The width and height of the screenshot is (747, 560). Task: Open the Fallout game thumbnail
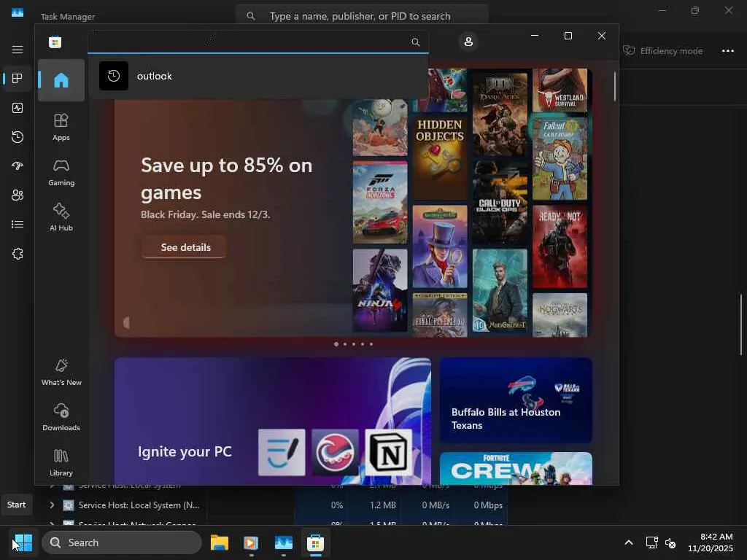pyautogui.click(x=560, y=159)
